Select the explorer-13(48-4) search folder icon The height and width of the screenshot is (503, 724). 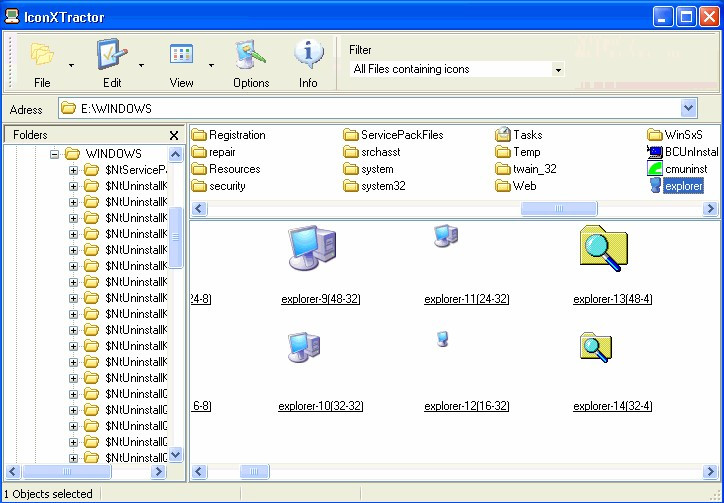[x=603, y=248]
